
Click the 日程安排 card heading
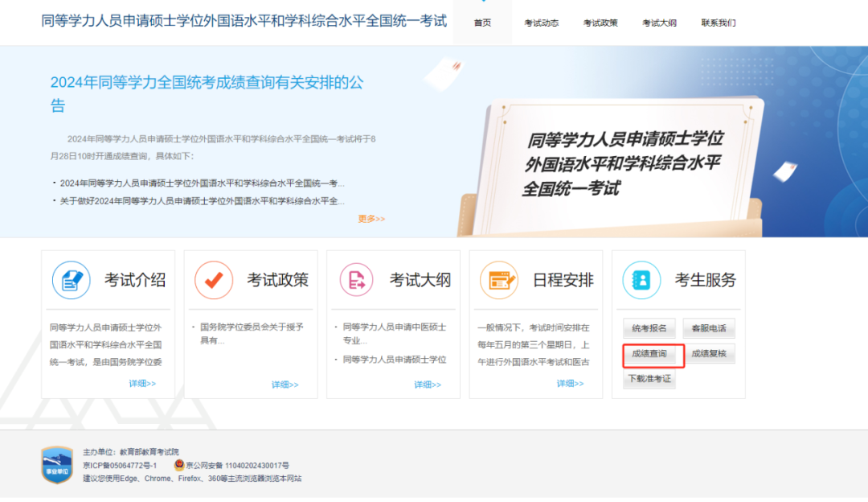click(x=563, y=281)
